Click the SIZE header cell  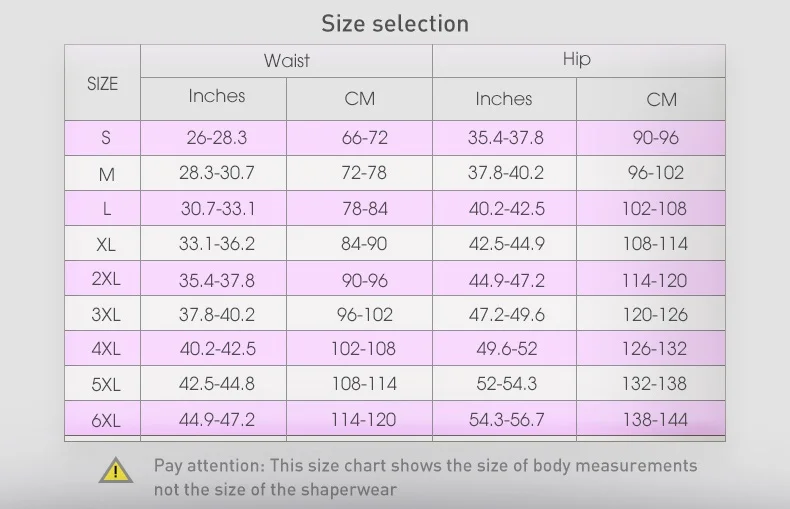102,84
